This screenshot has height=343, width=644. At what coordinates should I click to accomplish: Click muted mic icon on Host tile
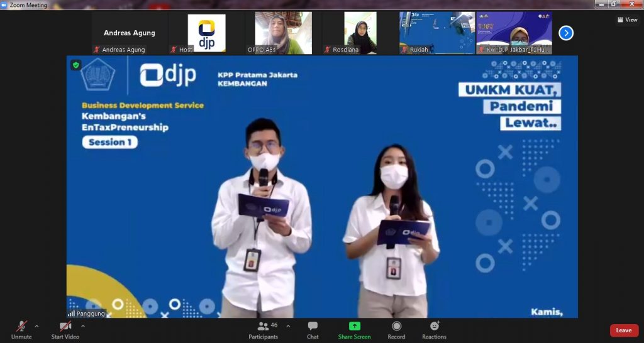174,50
